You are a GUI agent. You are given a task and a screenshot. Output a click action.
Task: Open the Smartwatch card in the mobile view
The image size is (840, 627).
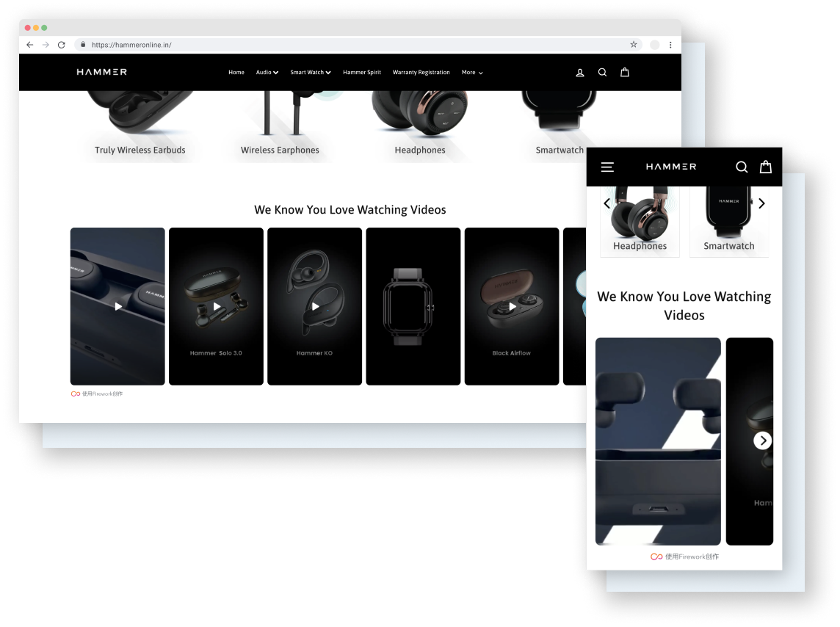pyautogui.click(x=729, y=222)
